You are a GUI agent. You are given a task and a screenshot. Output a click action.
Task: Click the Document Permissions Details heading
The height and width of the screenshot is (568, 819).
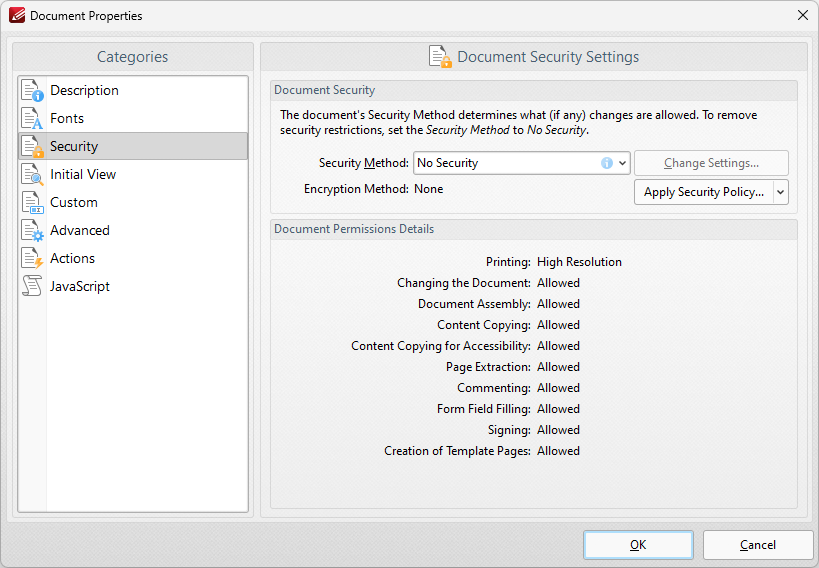click(x=354, y=229)
